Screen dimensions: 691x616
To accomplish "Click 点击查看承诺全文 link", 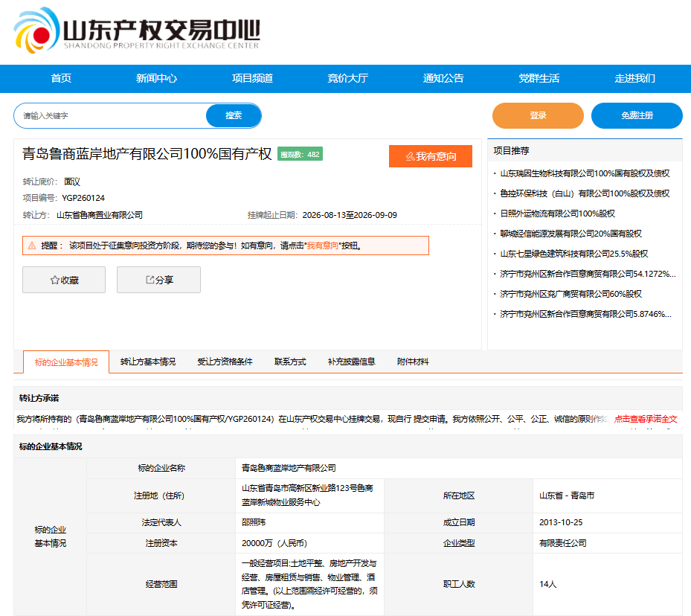I will pos(646,419).
